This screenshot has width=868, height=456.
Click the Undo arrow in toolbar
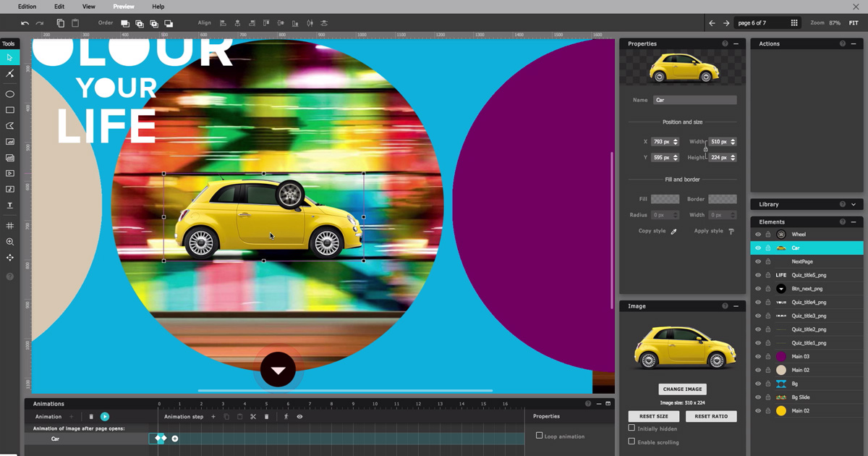tap(25, 23)
